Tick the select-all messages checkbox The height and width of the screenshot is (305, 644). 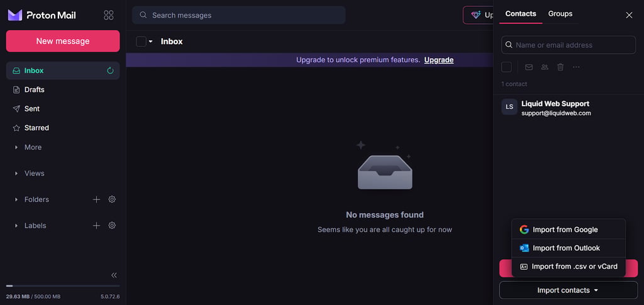141,42
